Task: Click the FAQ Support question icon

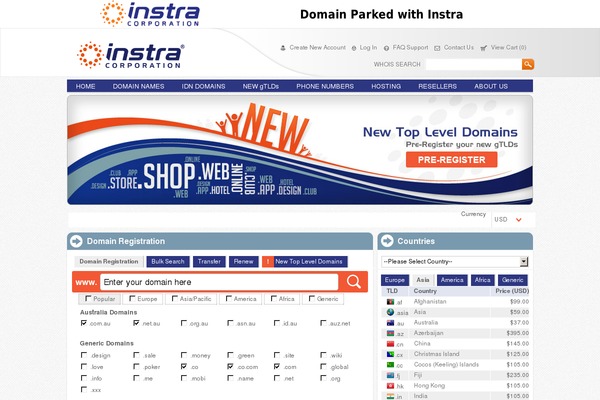Action: (x=386, y=48)
